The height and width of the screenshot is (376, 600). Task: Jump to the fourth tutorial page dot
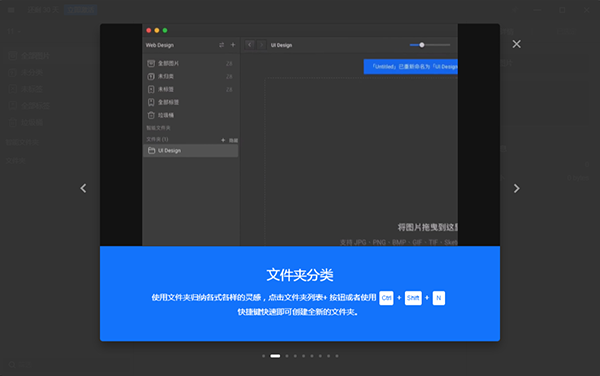pos(295,356)
